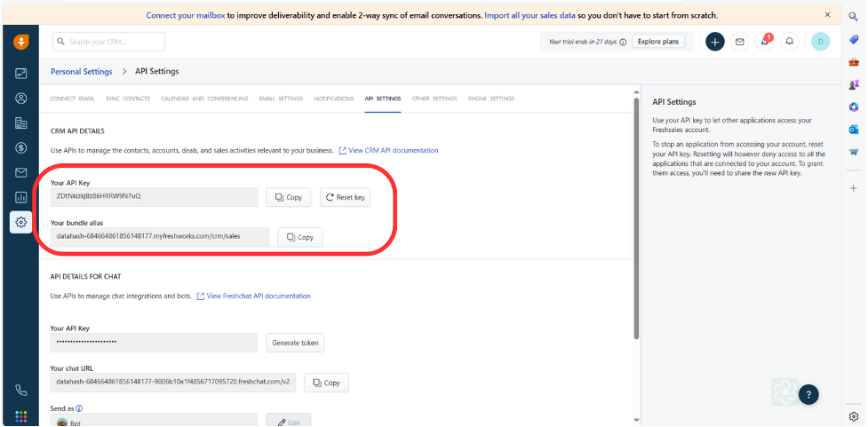Click the settings page vertical scrollbar

637,218
